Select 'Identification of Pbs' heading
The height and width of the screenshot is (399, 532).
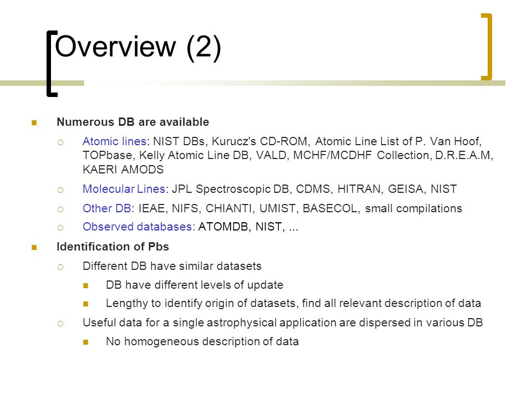112,246
